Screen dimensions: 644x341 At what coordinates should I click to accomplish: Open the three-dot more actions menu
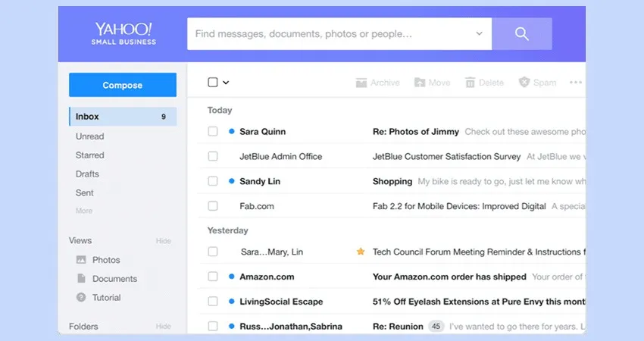pos(575,83)
